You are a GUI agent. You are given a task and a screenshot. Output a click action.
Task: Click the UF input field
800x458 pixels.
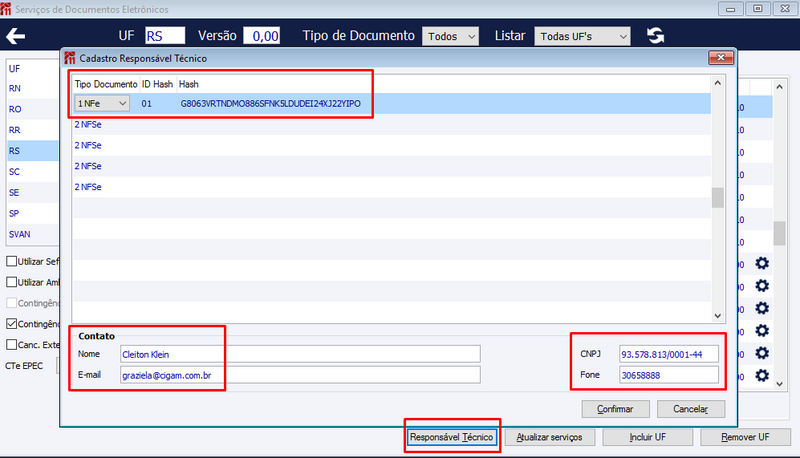pyautogui.click(x=165, y=36)
